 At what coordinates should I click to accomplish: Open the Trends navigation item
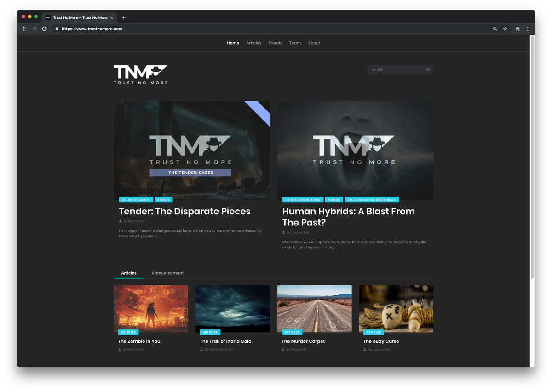click(x=275, y=43)
